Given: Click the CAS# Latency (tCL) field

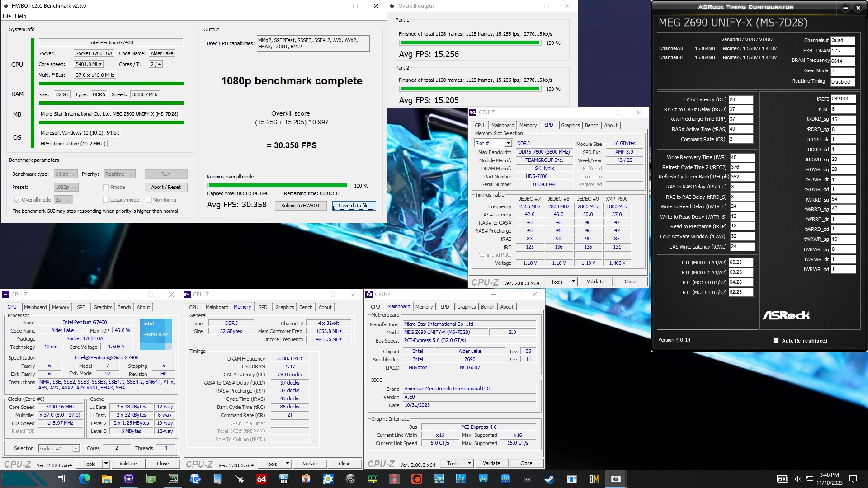Looking at the screenshot, I should 741,99.
